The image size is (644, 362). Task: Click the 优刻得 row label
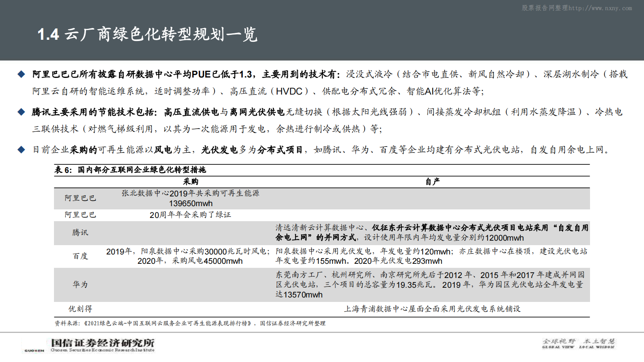(x=80, y=309)
